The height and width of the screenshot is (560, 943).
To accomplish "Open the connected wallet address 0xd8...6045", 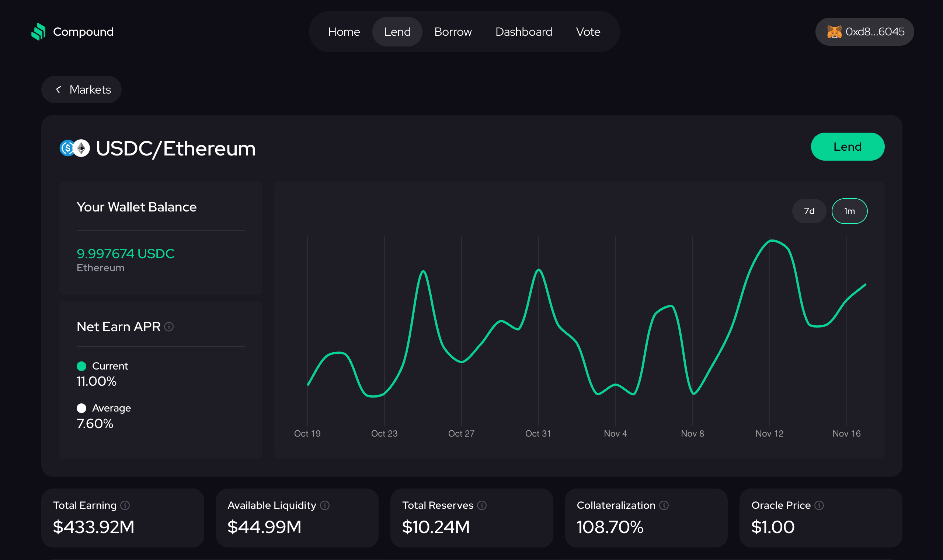I will [x=876, y=32].
